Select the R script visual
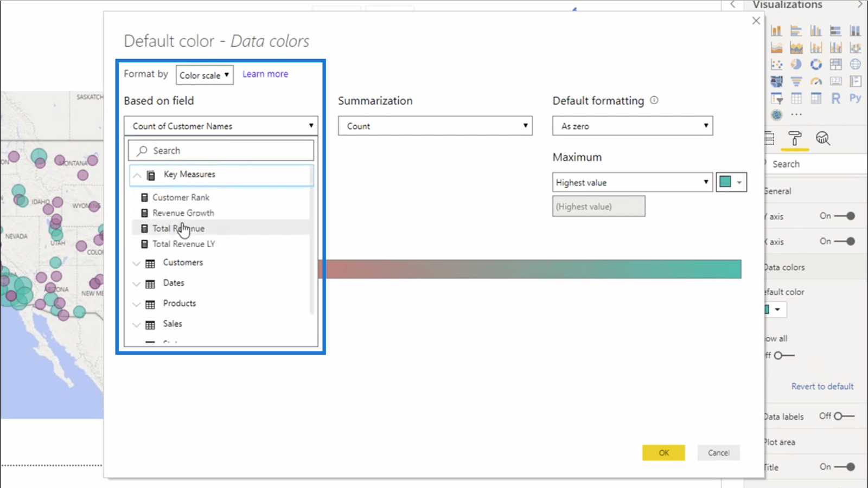The width and height of the screenshot is (868, 488). [835, 98]
